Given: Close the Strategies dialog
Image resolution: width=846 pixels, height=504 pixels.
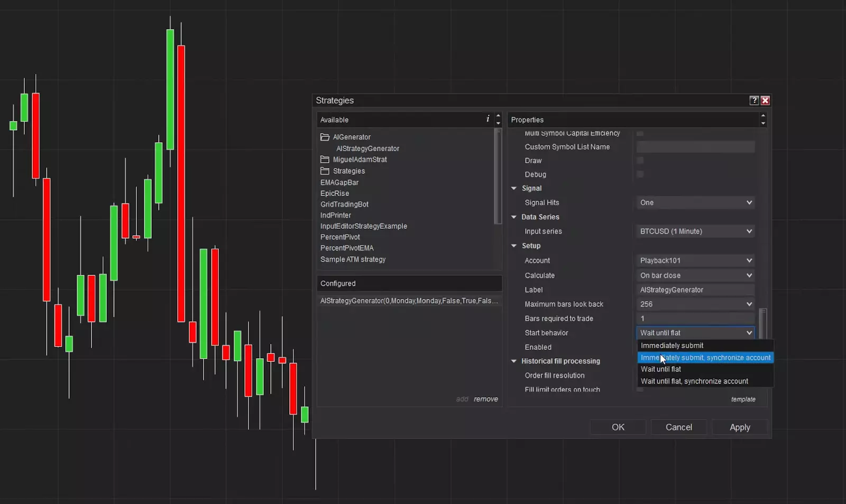Looking at the screenshot, I should tap(765, 100).
